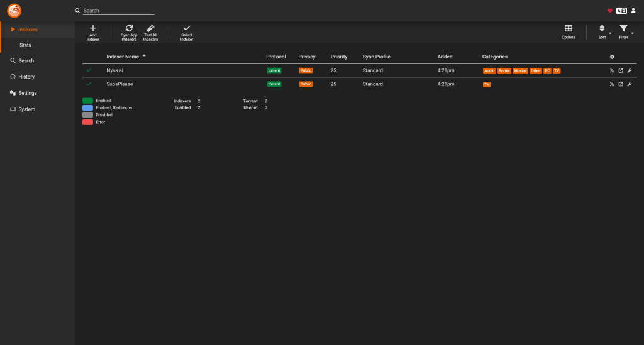Click Nyaa.si enabled status checkmark
The height and width of the screenshot is (345, 644).
(x=89, y=70)
